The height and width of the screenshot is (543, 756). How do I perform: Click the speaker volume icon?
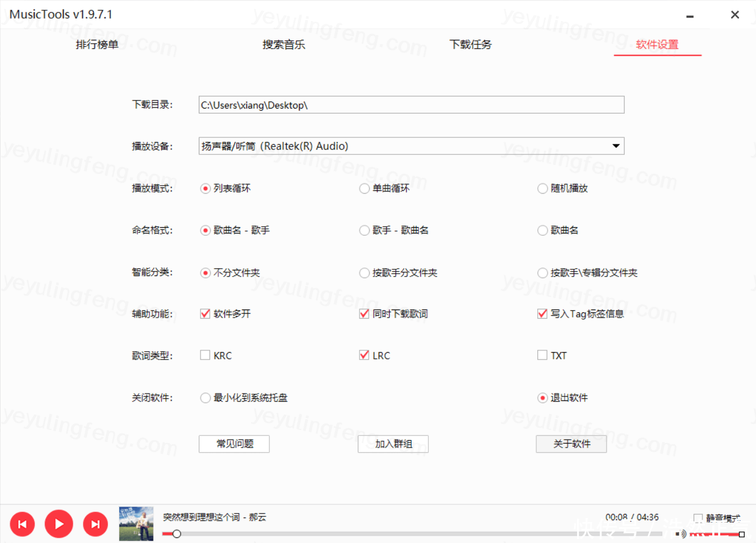681,534
